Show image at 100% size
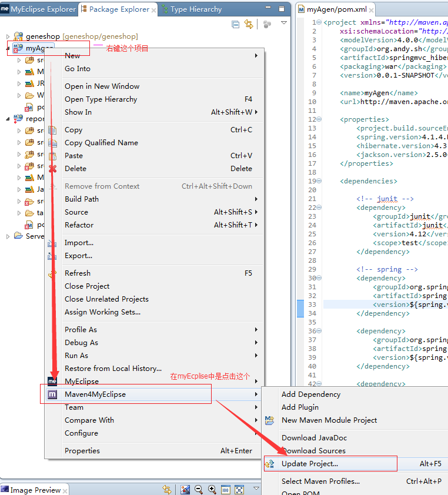 pos(225,490)
